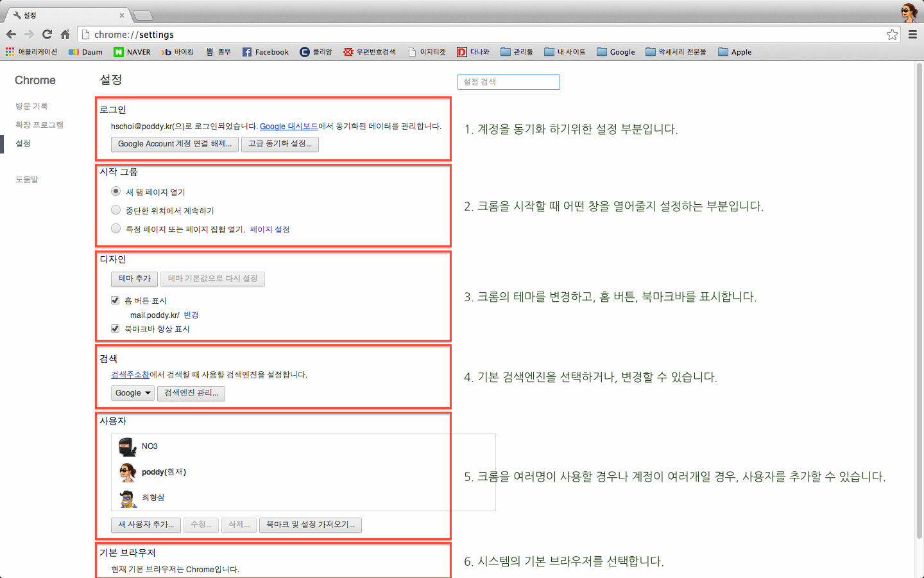Viewport: 924px width, 578px height.
Task: Click the 테마 추가 button
Action: (134, 279)
